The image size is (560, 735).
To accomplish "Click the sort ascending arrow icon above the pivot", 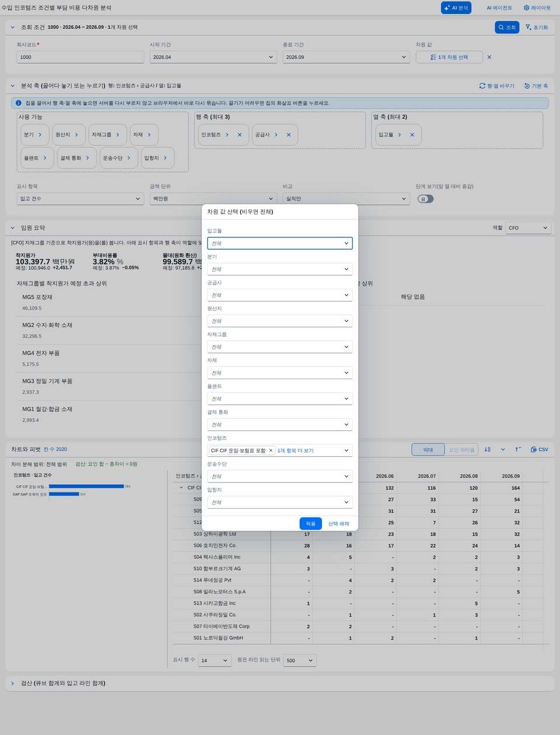I will point(518,450).
